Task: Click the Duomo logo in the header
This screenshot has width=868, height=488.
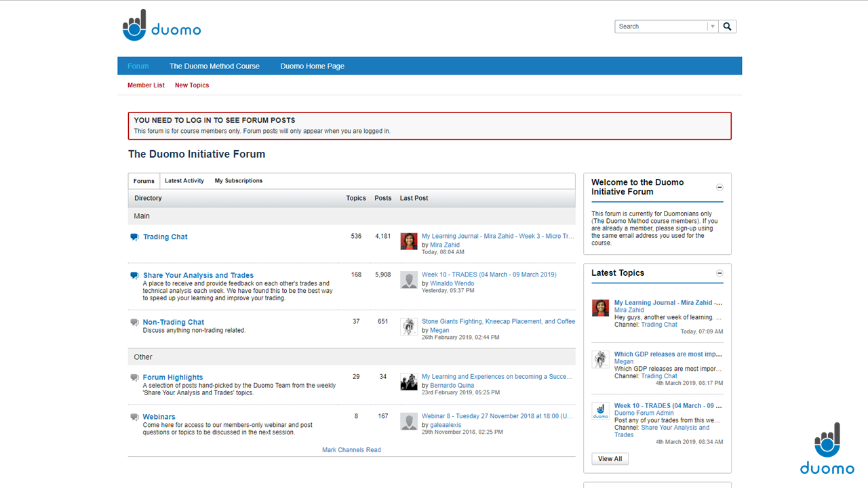Action: click(161, 25)
